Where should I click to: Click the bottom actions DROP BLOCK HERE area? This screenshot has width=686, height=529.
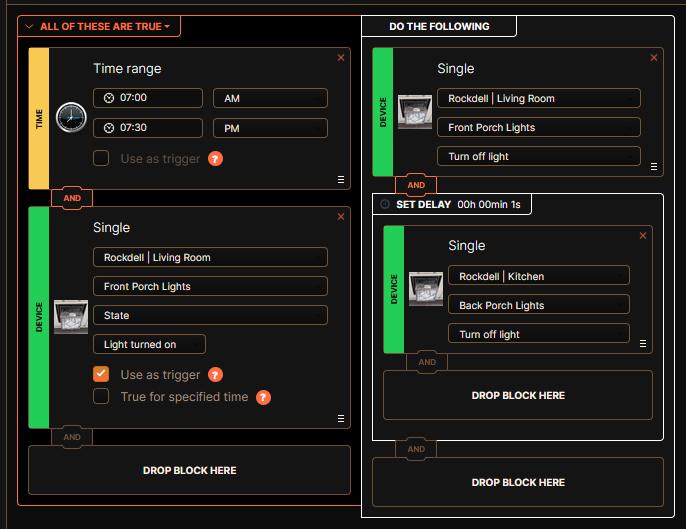[518, 482]
